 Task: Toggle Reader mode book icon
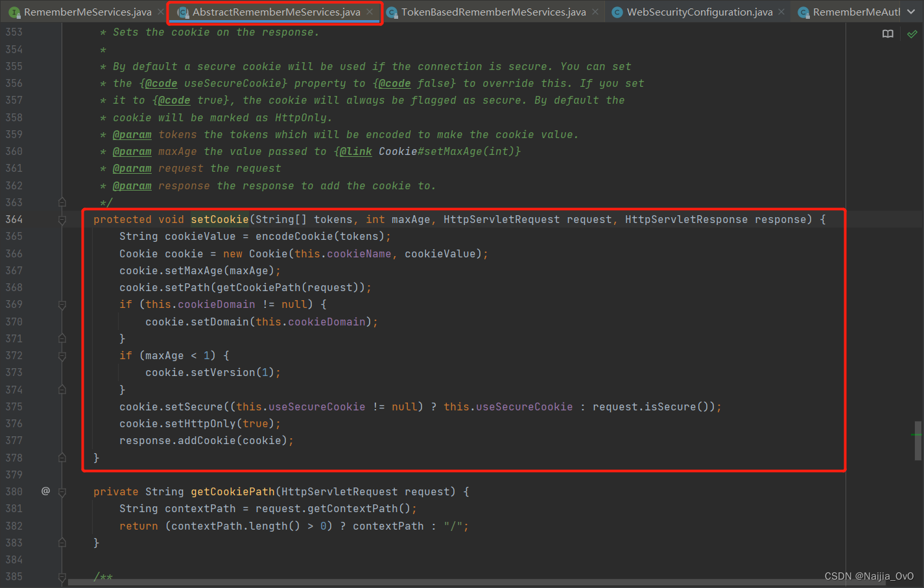tap(888, 34)
